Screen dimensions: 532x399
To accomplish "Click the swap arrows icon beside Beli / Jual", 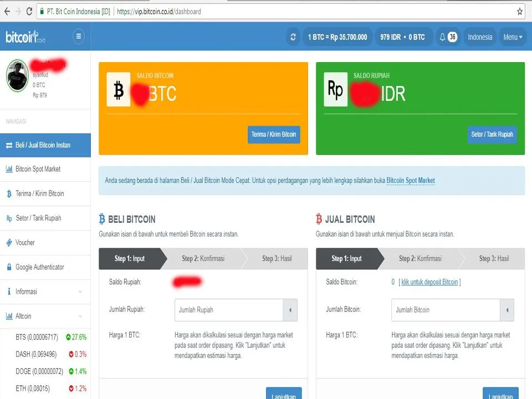I will click(x=9, y=145).
